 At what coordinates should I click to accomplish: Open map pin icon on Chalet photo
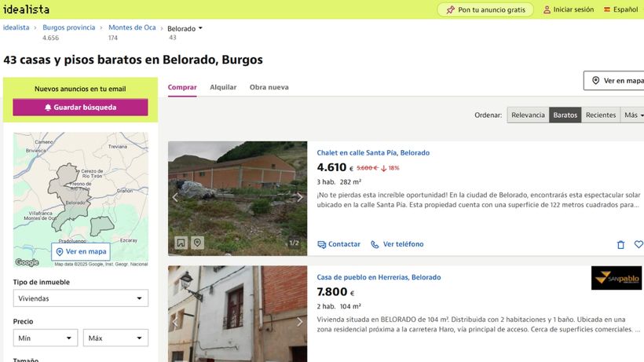[x=197, y=243]
